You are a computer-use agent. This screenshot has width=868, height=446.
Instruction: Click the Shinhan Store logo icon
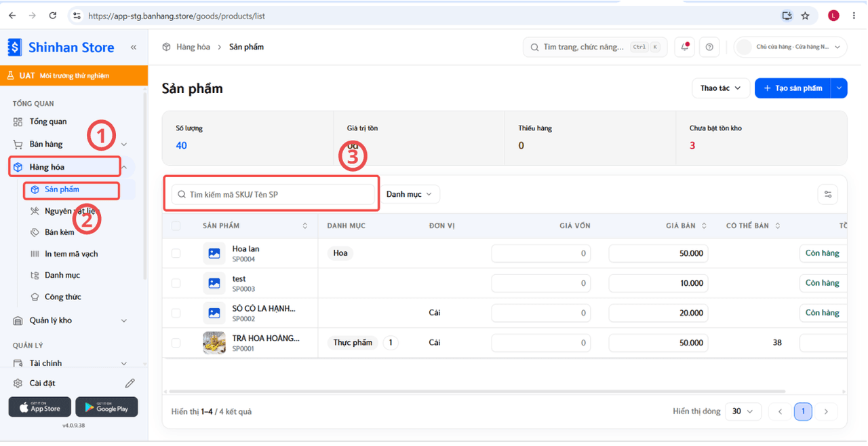[14, 48]
